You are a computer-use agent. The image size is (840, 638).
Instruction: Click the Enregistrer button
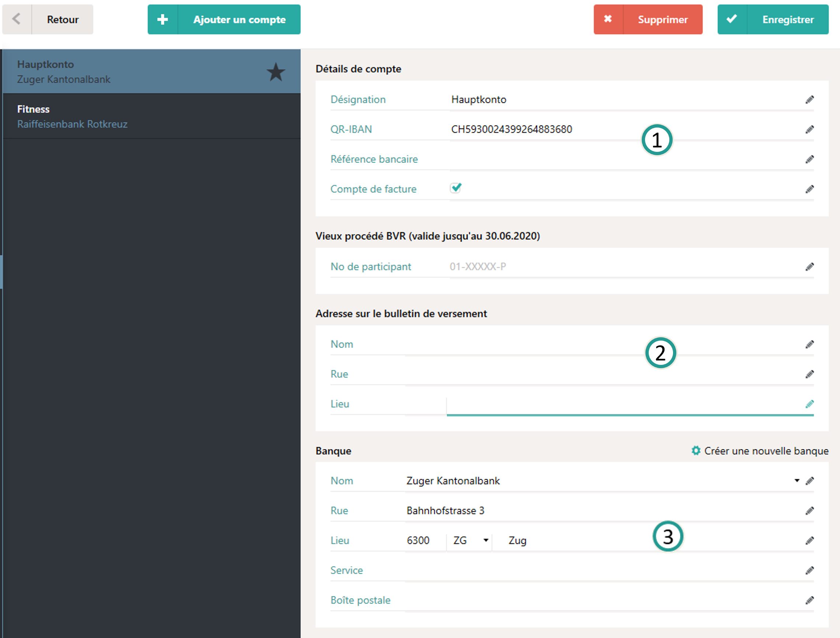(773, 20)
